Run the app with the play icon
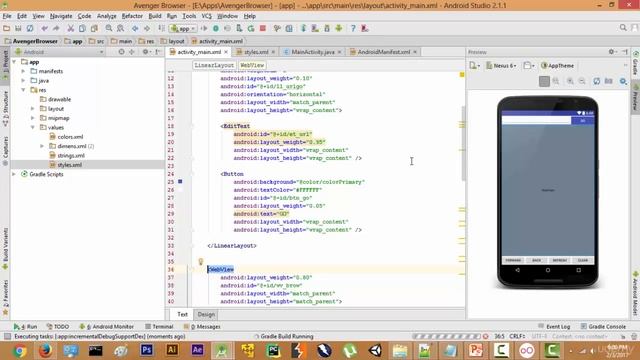 tap(204, 29)
